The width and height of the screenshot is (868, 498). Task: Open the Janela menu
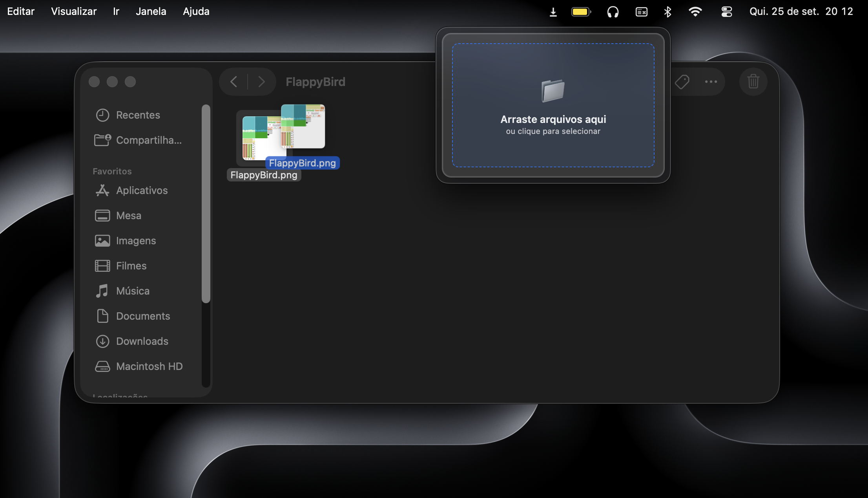(151, 11)
